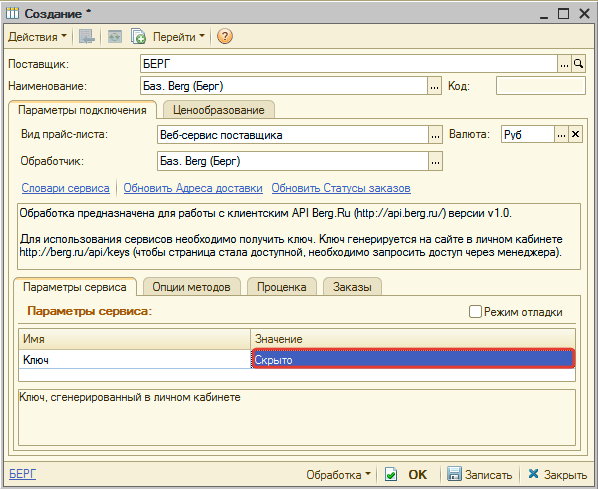This screenshot has height=489, width=598.
Task: Expand the Обработка dropdown at the bottom
Action: click(338, 475)
